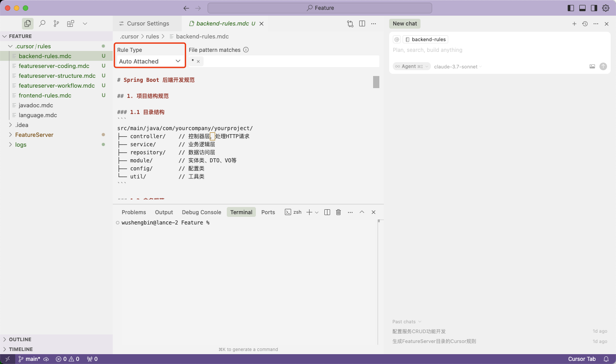The height and width of the screenshot is (364, 616).
Task: Collapse the FEATURE explorer section
Action: (56, 36)
